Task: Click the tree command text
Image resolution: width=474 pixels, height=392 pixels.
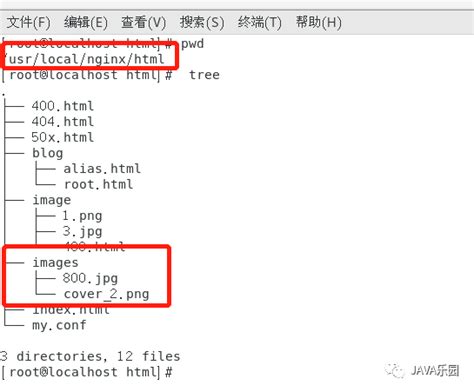Action: point(204,75)
